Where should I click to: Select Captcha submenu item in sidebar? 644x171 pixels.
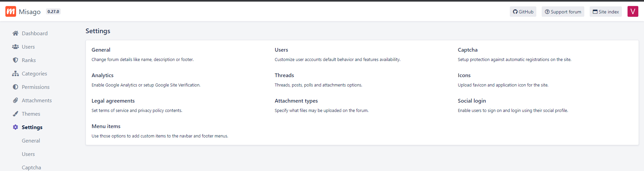(x=32, y=167)
